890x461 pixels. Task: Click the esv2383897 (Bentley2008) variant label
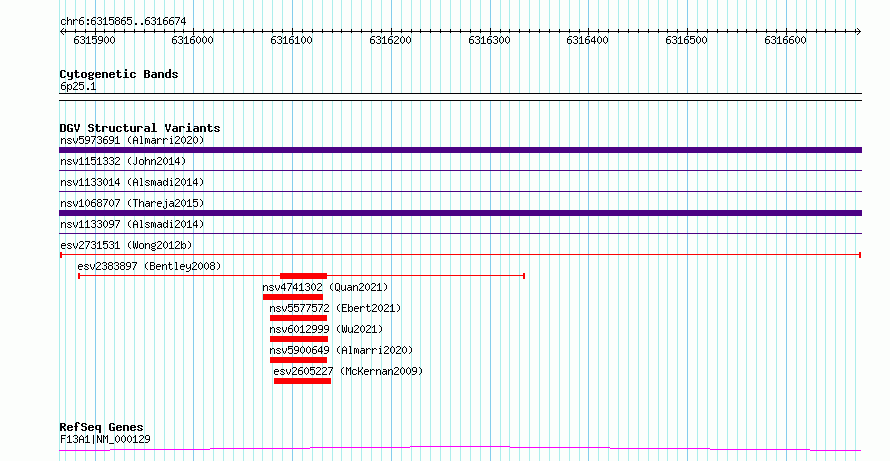[x=149, y=266]
